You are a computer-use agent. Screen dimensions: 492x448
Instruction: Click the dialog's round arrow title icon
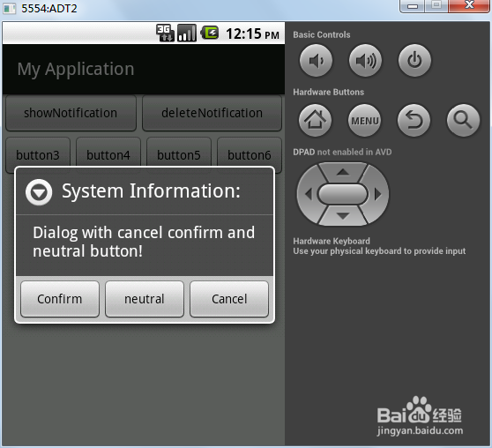(x=39, y=192)
